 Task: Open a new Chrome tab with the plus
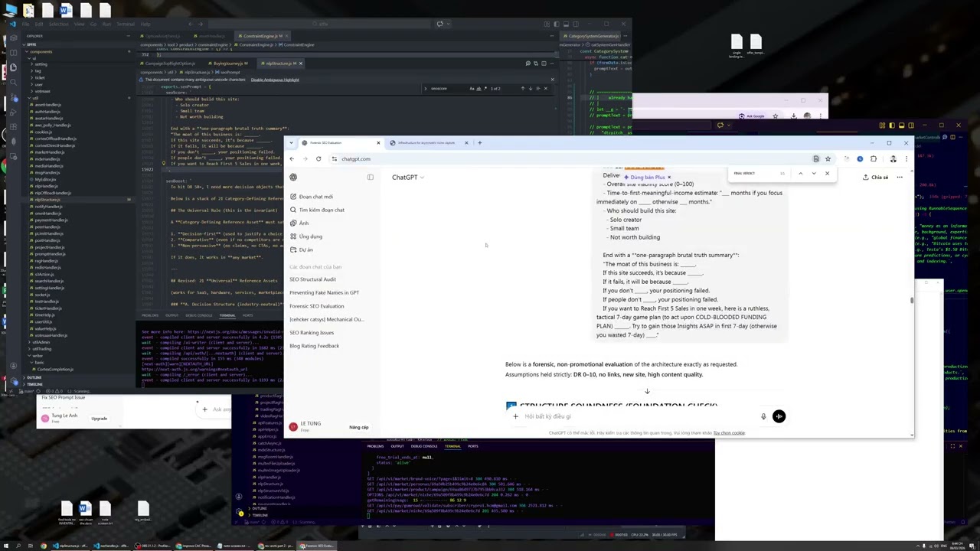tap(480, 143)
